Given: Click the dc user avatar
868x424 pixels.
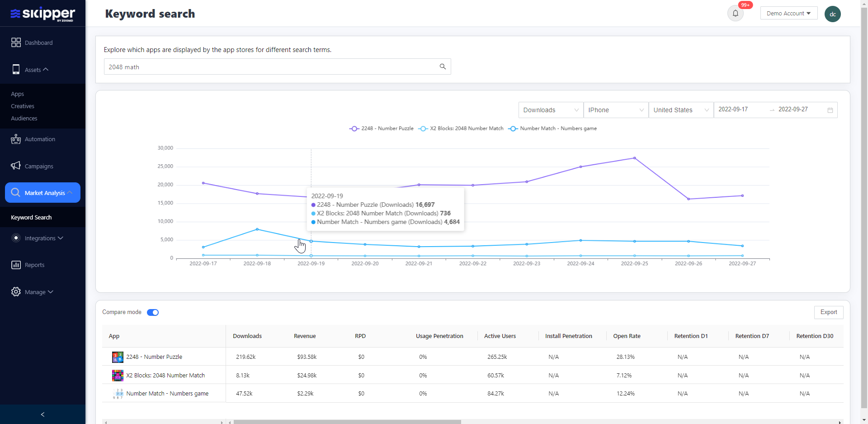Looking at the screenshot, I should (832, 14).
